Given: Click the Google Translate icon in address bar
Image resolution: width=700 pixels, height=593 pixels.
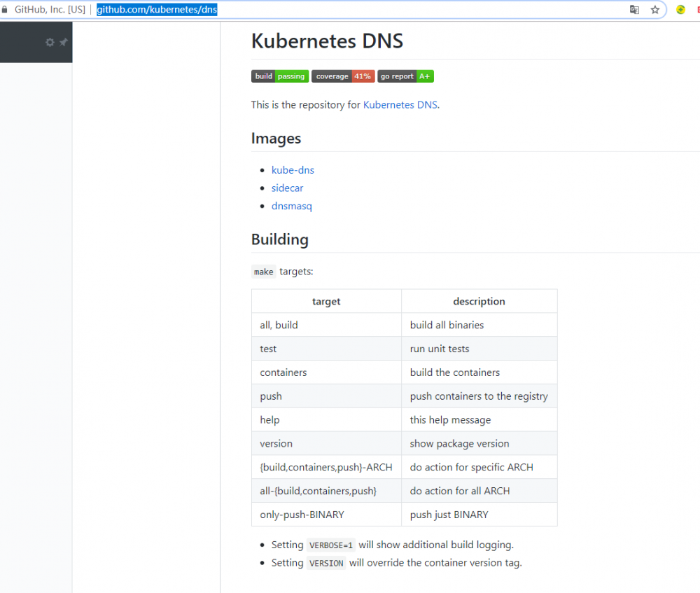Looking at the screenshot, I should (x=634, y=9).
